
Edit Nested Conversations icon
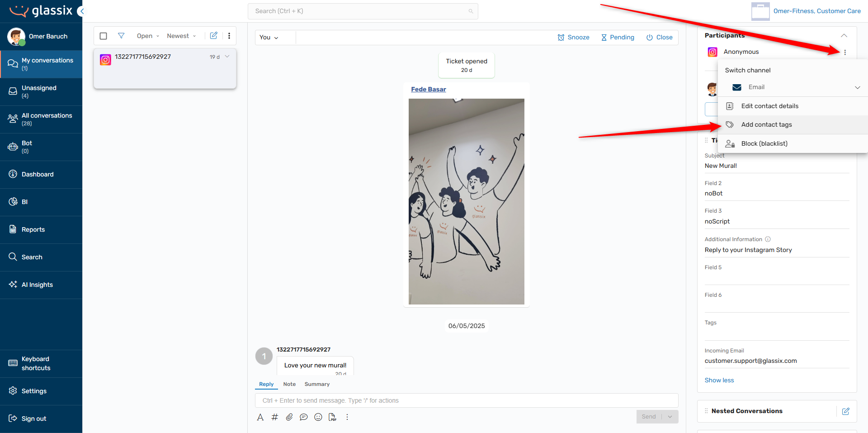click(846, 411)
